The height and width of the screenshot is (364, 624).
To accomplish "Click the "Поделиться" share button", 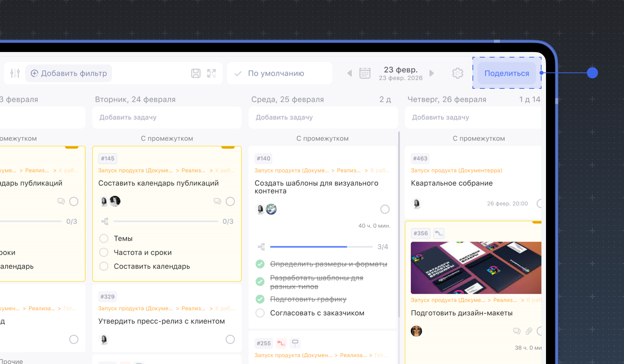I will click(x=507, y=73).
